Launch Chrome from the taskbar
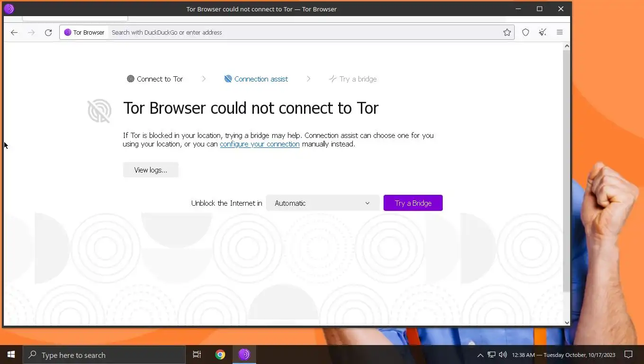Viewport: 644px width, 364px height. (220, 355)
